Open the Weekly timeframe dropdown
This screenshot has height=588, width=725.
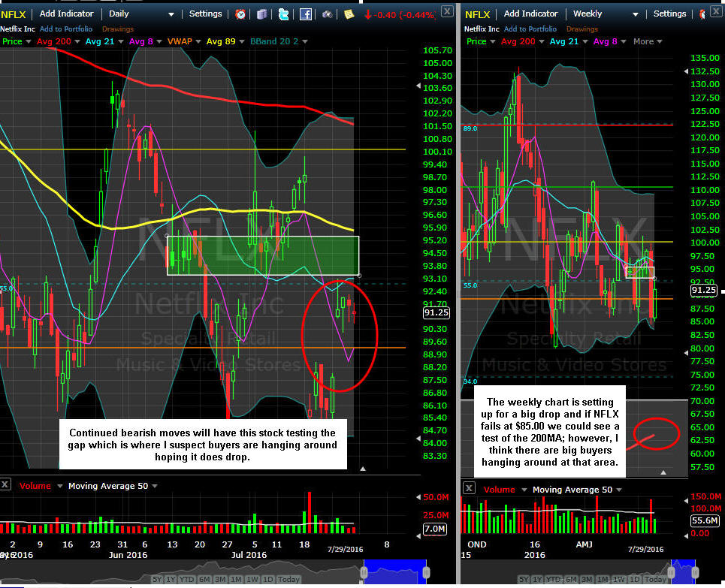[x=606, y=14]
